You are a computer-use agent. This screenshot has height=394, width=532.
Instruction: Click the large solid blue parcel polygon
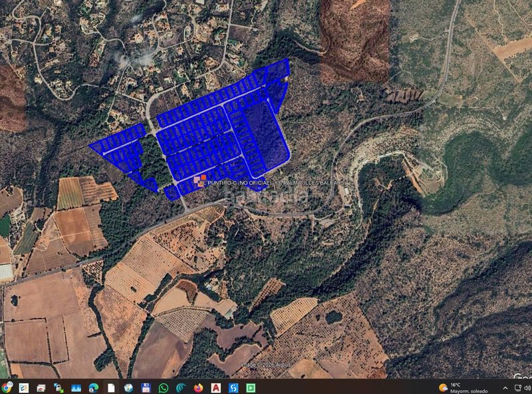pyautogui.click(x=267, y=136)
